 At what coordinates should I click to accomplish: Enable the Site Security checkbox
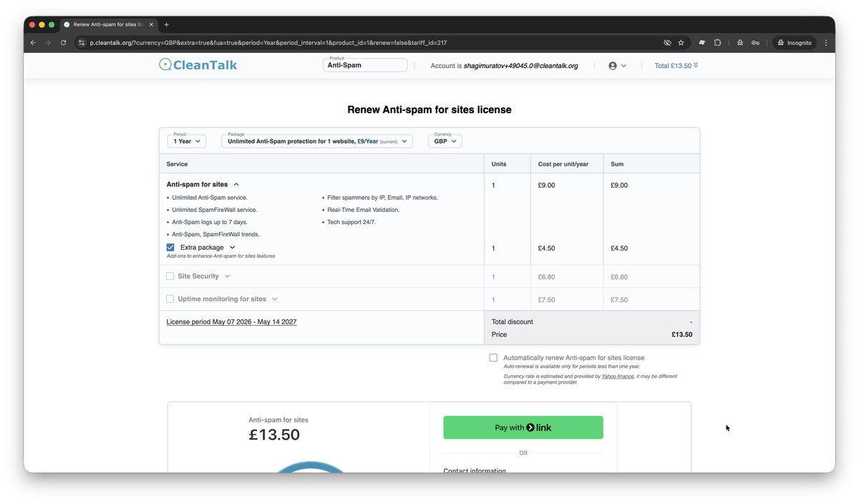(x=170, y=276)
